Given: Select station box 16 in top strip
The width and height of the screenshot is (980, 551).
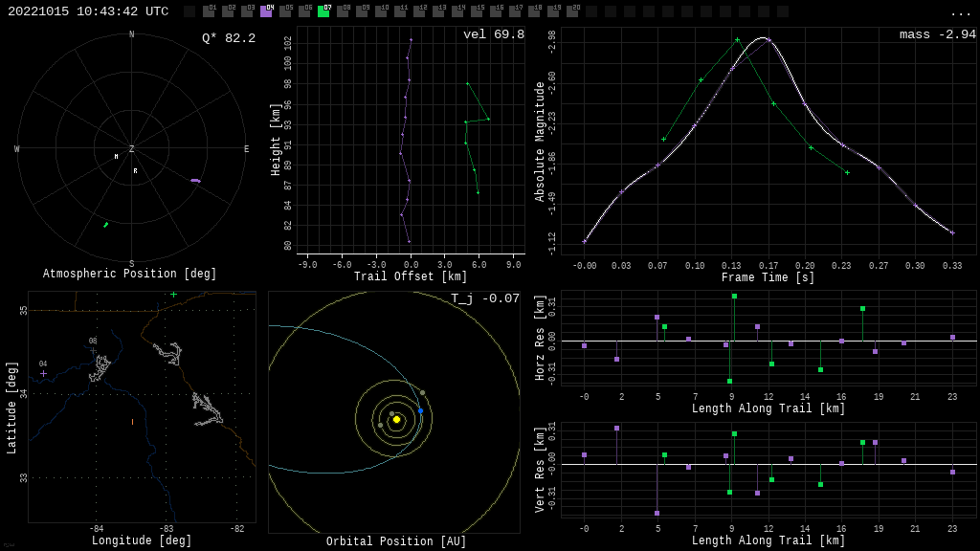Looking at the screenshot, I should click(495, 11).
